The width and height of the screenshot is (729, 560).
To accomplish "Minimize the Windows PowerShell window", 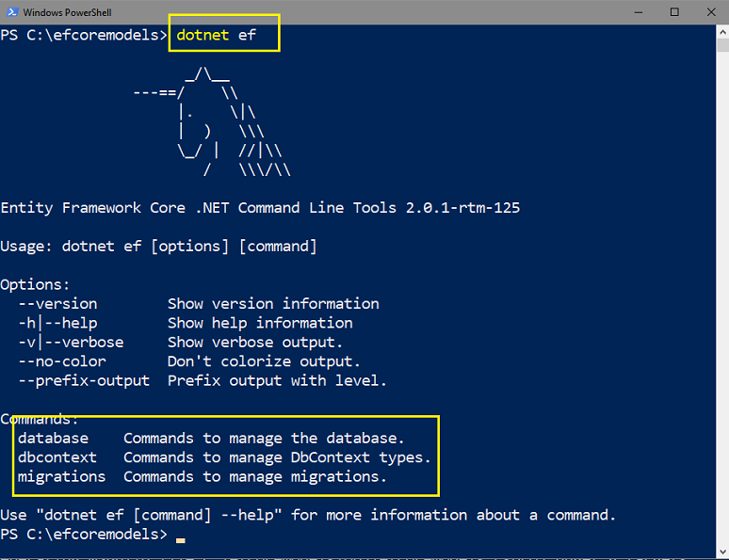I will 639,12.
